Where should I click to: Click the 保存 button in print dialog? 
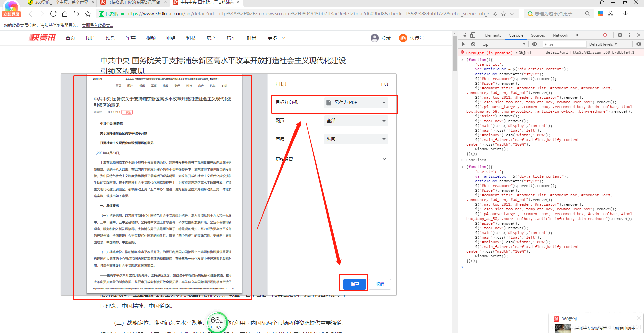(355, 284)
